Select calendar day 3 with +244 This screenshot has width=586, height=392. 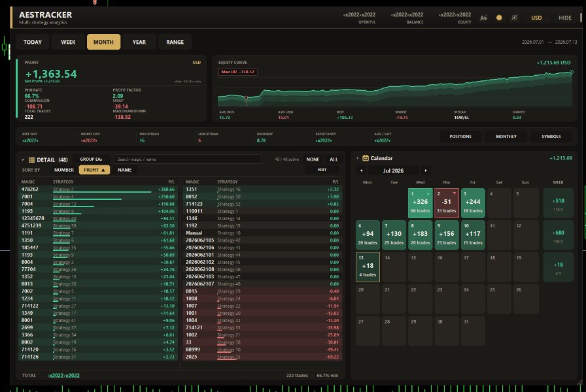coord(473,203)
